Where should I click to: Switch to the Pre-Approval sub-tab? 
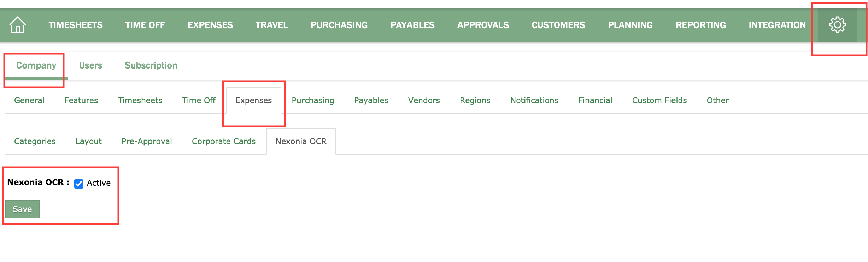coord(147,142)
